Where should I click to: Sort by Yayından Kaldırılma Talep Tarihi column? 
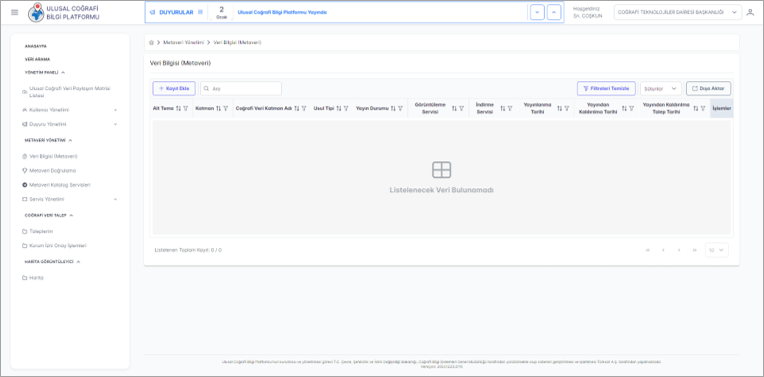[695, 108]
